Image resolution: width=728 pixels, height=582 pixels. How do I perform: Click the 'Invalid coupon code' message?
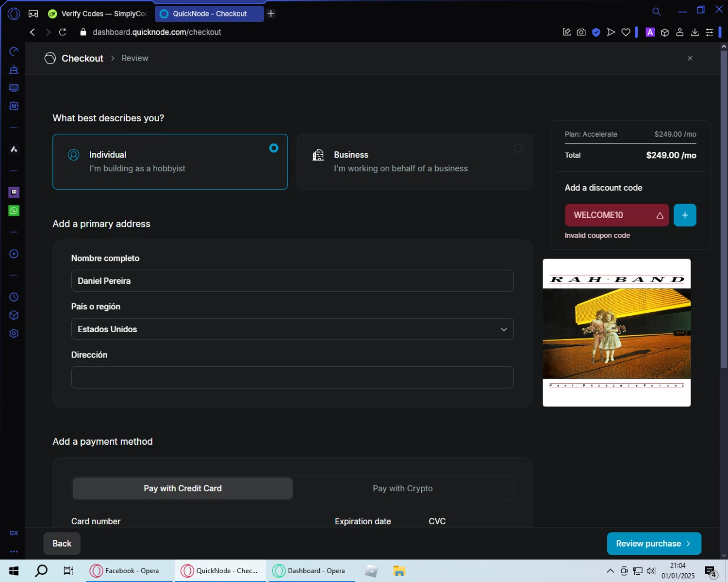[597, 236]
